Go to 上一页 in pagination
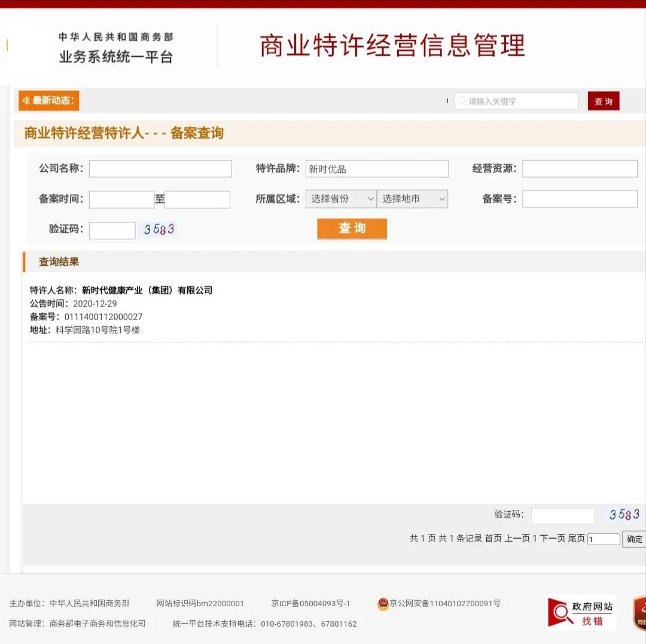 pos(517,538)
